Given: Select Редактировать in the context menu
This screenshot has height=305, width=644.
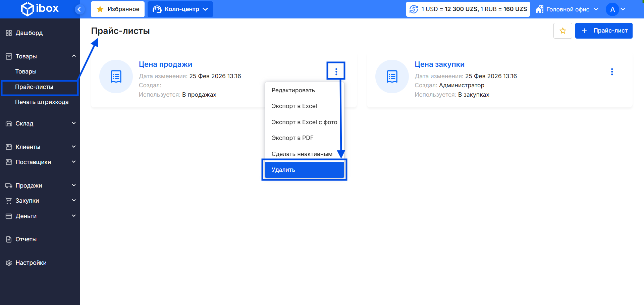Looking at the screenshot, I should [x=293, y=90].
